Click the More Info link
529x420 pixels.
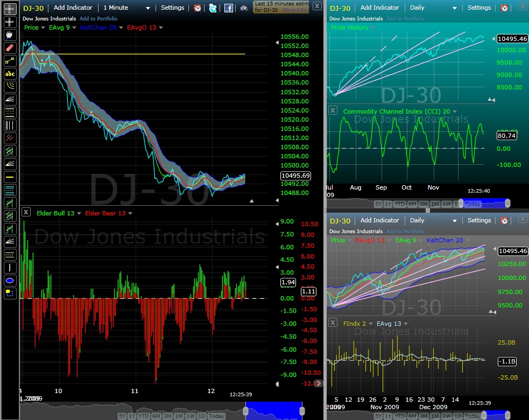pyautogui.click(x=295, y=10)
